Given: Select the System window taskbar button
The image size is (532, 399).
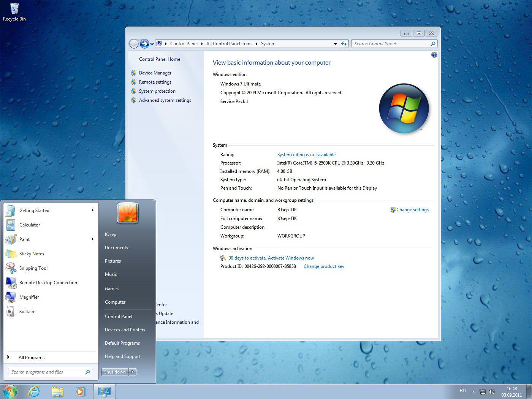Looking at the screenshot, I should pyautogui.click(x=104, y=391).
